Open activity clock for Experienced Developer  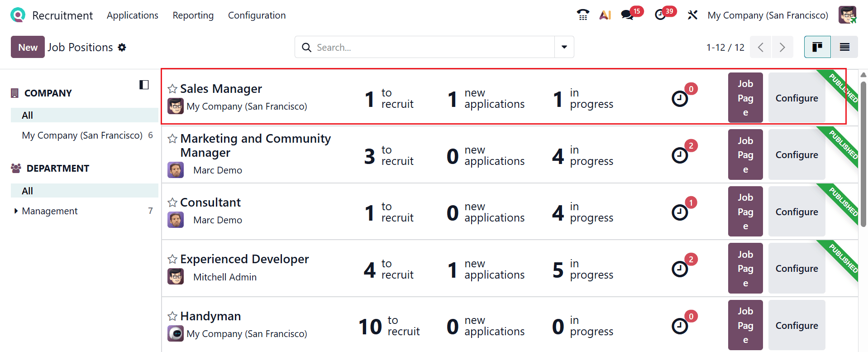(680, 269)
